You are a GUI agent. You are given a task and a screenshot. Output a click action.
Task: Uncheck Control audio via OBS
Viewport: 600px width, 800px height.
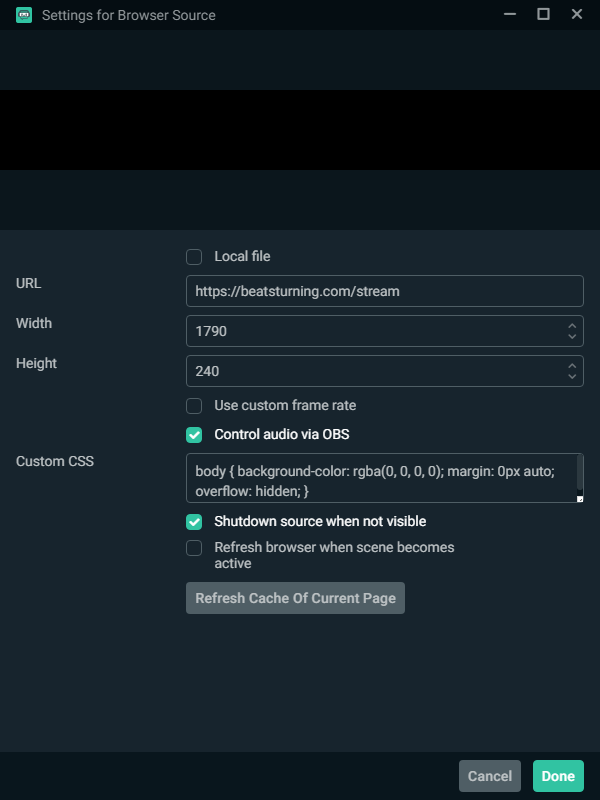coord(194,435)
